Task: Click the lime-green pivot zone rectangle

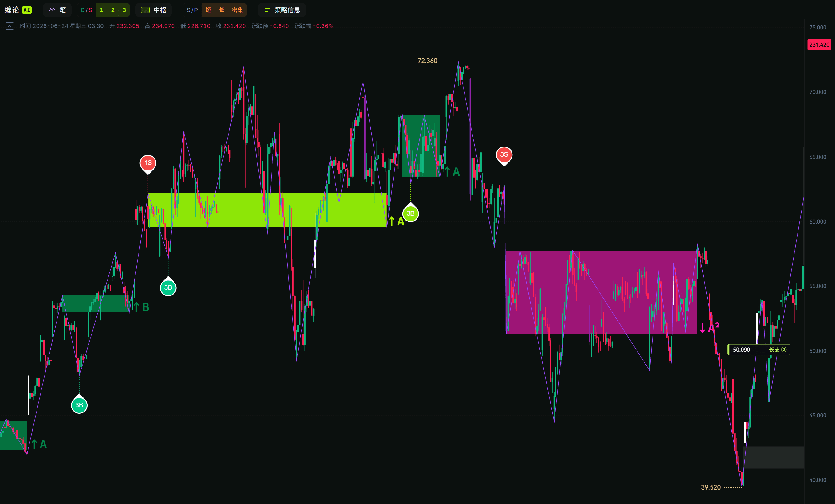Action: tap(267, 210)
